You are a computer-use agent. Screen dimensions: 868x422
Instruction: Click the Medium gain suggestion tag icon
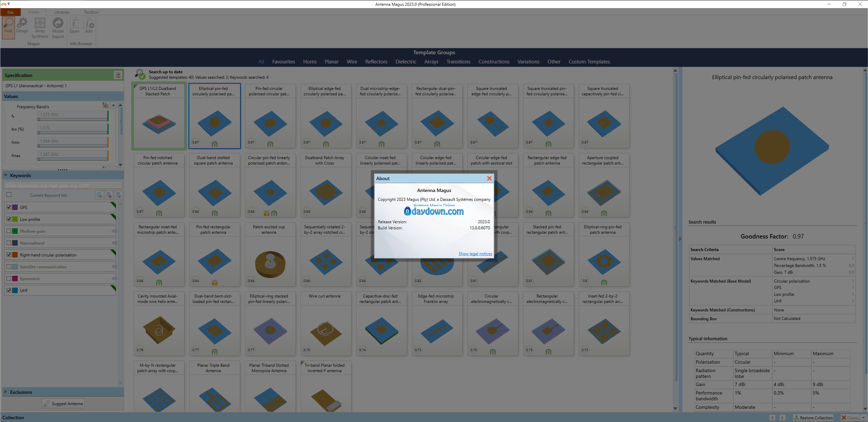pos(114,231)
